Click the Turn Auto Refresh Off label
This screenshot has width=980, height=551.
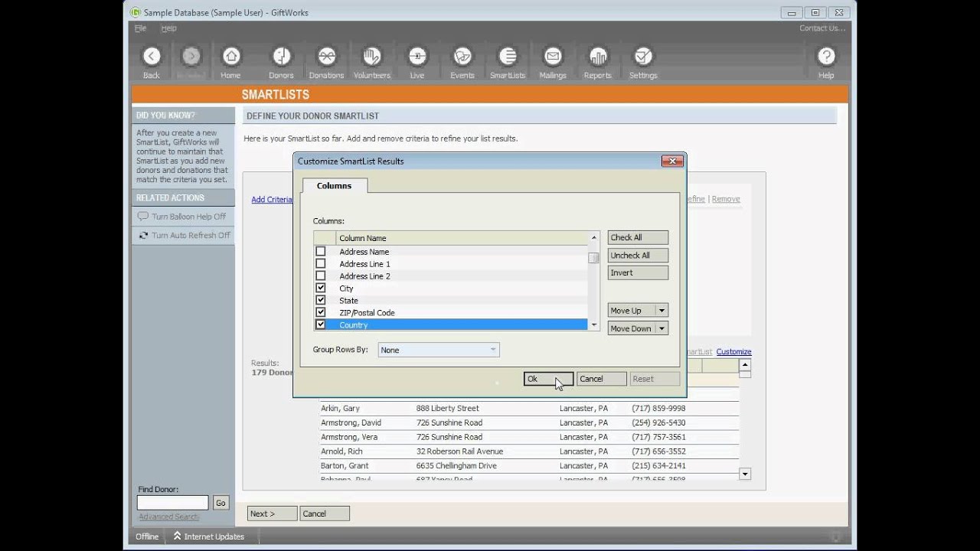click(x=191, y=236)
